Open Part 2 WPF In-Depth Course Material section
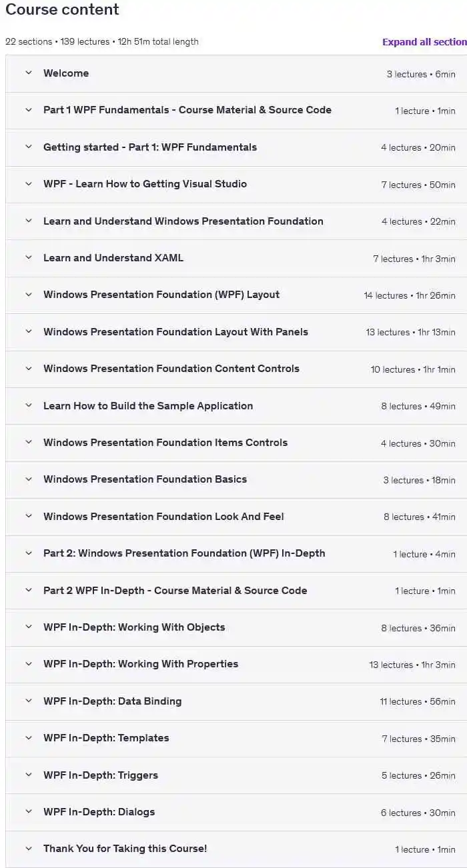This screenshot has width=467, height=868. pos(175,591)
